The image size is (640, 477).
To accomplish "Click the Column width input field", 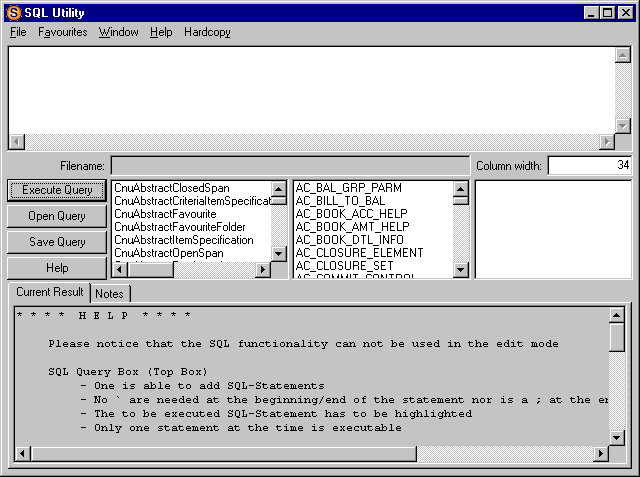I will tap(589, 165).
